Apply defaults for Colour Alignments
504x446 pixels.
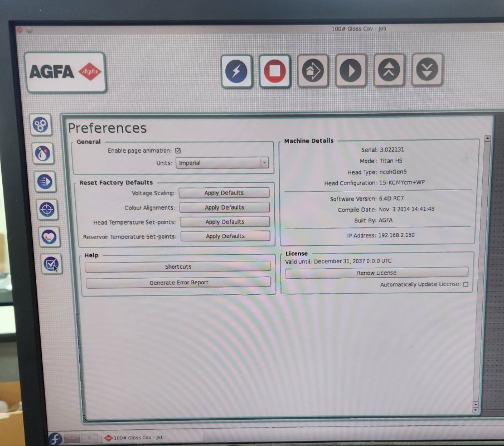(x=224, y=207)
